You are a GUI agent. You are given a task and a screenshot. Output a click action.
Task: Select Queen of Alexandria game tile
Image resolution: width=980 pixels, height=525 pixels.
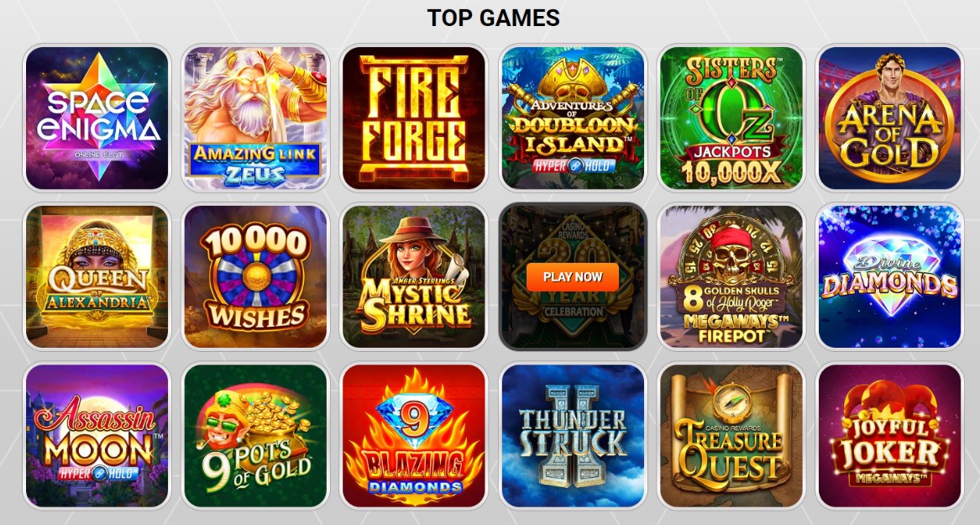97,276
